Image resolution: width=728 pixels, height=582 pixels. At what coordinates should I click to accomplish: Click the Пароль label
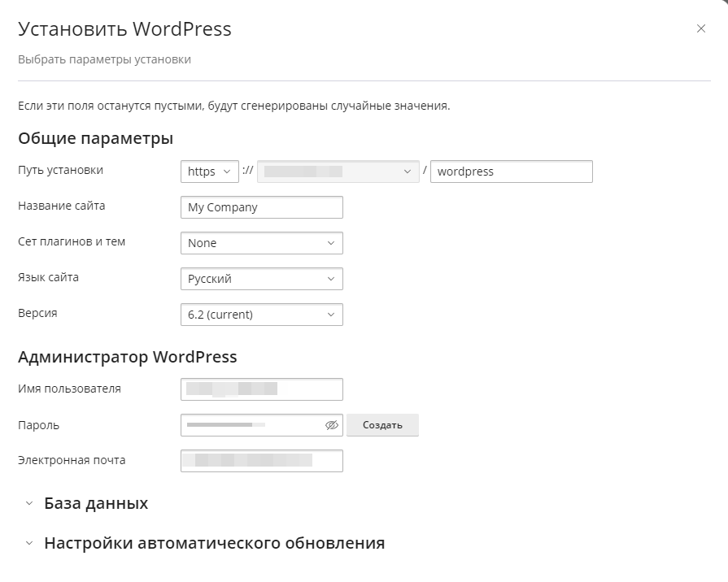(38, 425)
